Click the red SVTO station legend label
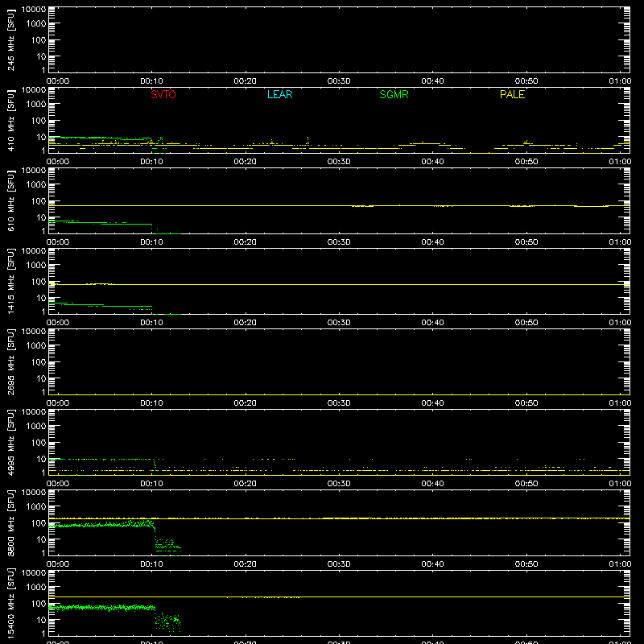644x644 pixels. [163, 94]
